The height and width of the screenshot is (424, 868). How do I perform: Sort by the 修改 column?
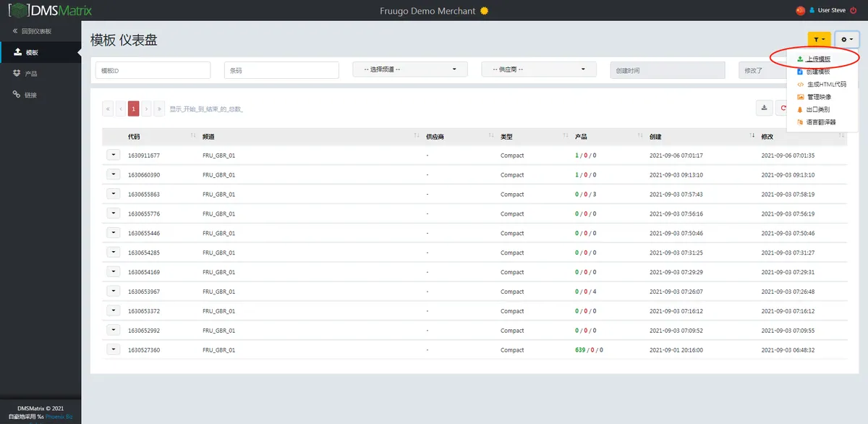click(803, 136)
